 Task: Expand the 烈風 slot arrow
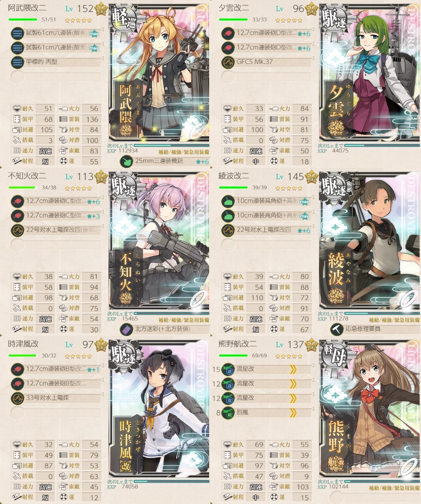pos(313,408)
